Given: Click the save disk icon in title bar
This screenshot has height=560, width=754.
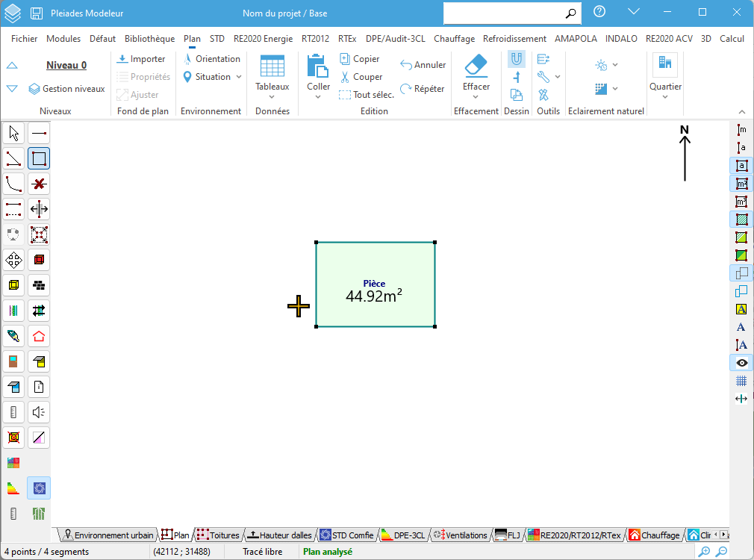Looking at the screenshot, I should pos(37,13).
